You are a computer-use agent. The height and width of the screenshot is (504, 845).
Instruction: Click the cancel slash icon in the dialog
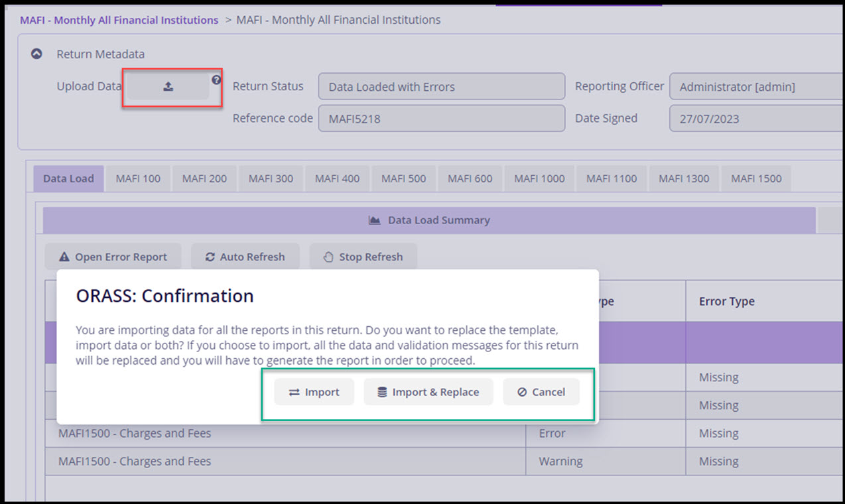pyautogui.click(x=523, y=392)
